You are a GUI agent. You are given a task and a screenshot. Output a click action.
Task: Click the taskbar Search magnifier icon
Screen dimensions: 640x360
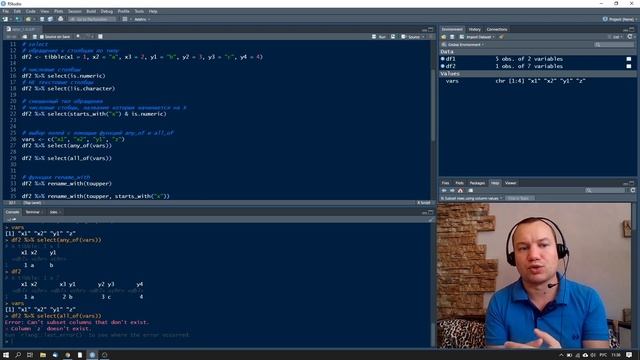tap(18, 355)
